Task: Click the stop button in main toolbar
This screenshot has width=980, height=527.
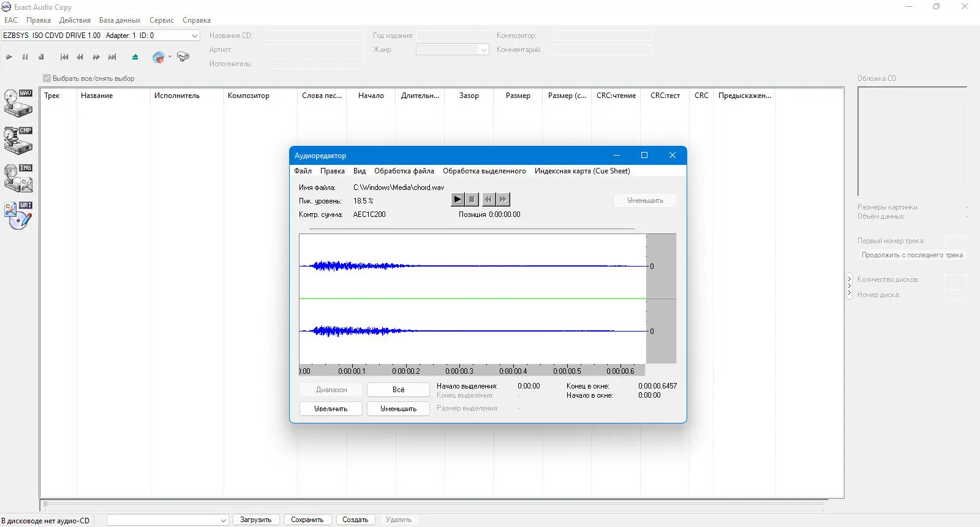Action: (41, 57)
